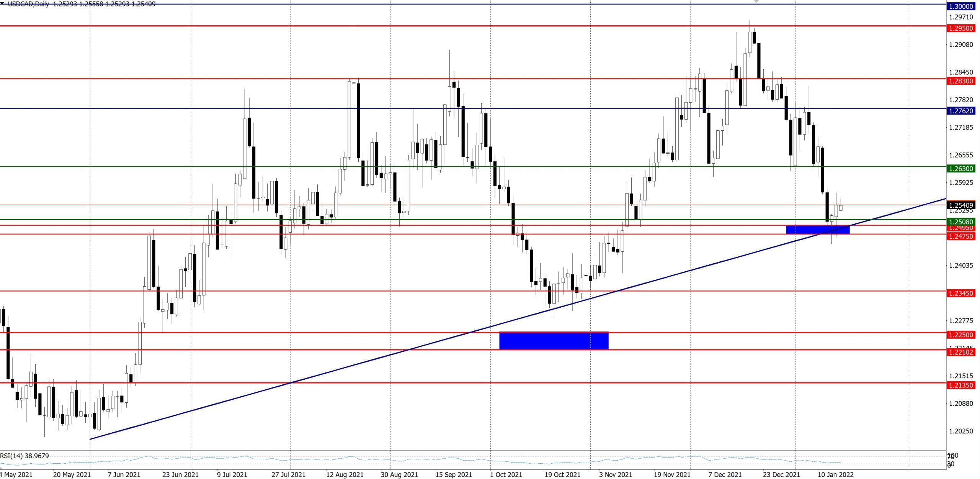Click the RSI(14) 38.9679 indicator label

[24, 456]
